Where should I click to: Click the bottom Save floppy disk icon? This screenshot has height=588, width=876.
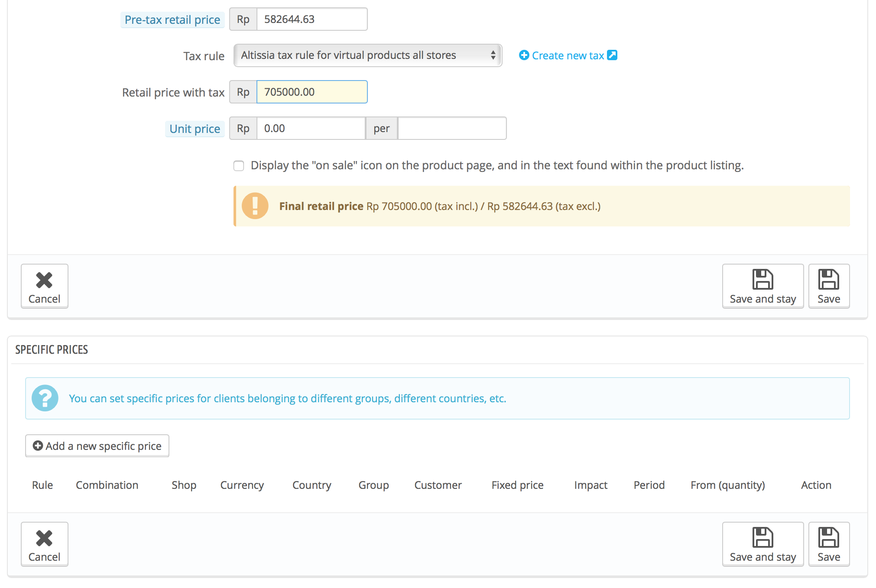click(x=828, y=537)
